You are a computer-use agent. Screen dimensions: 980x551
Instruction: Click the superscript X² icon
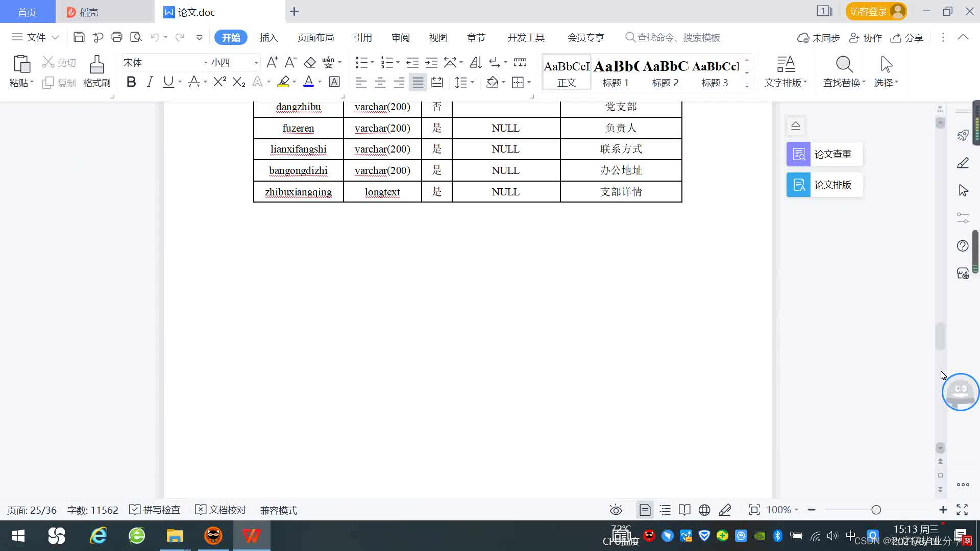coord(219,82)
